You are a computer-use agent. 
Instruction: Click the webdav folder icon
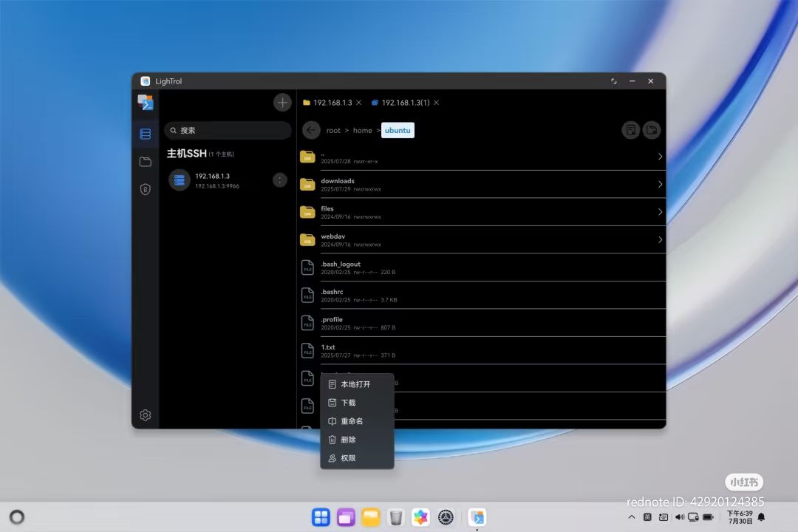point(307,240)
